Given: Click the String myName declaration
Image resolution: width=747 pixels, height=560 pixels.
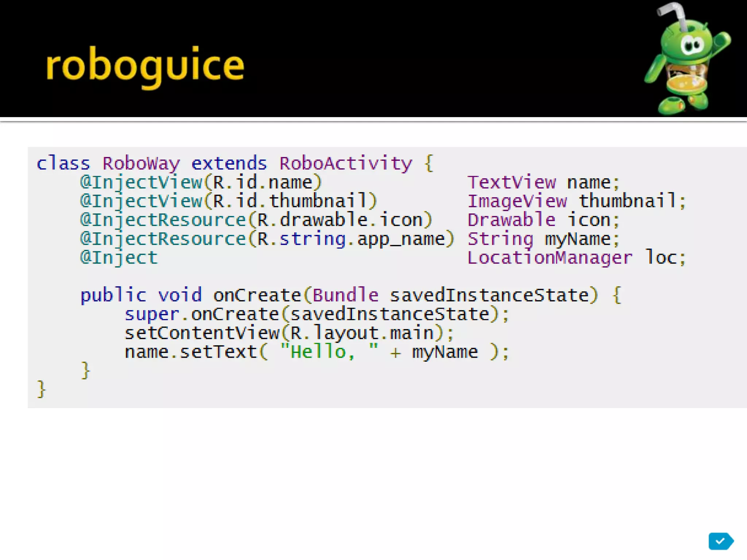Looking at the screenshot, I should pos(543,239).
